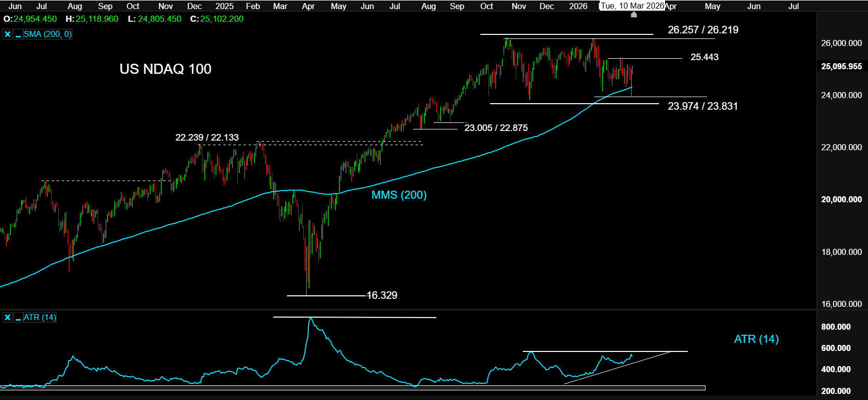
Task: Click the High value 25,118.960
Action: click(x=97, y=19)
